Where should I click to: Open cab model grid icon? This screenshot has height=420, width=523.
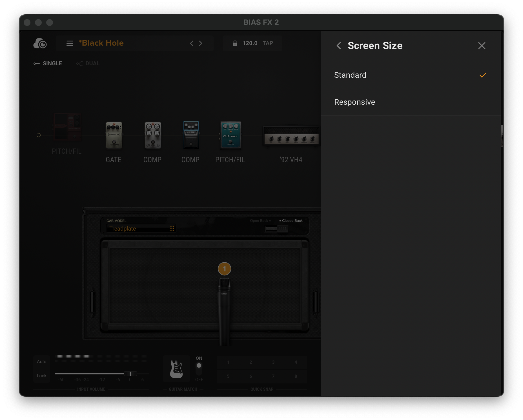tap(172, 229)
